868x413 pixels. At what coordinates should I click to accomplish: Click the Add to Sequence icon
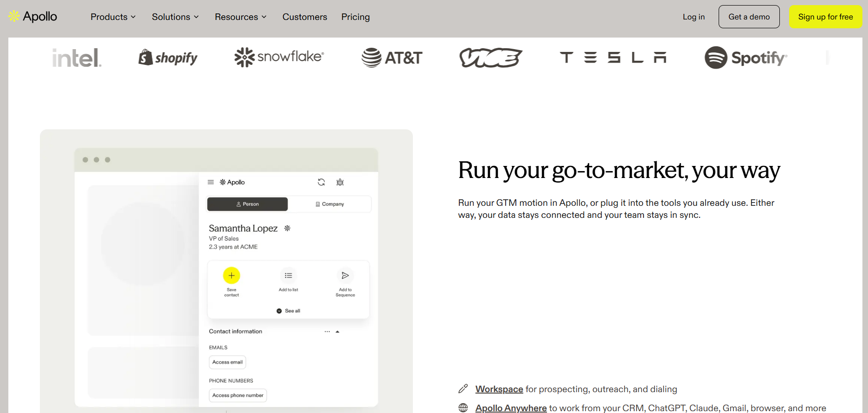point(345,275)
